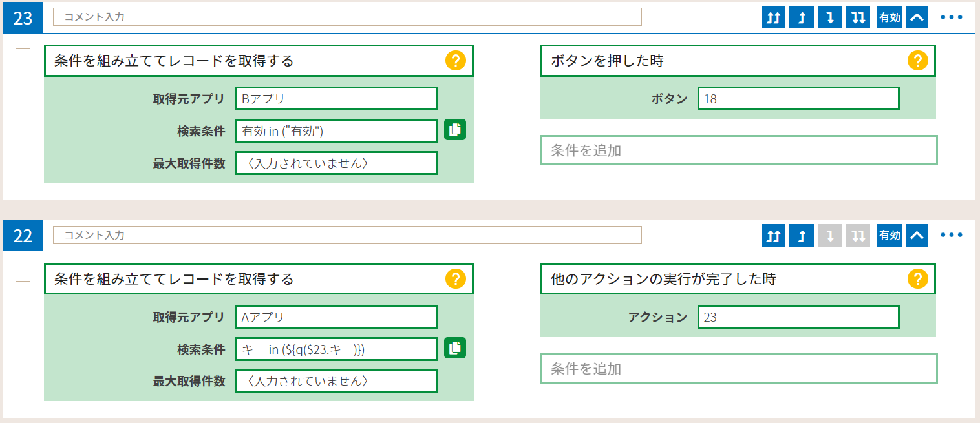Move row 23 up one position
The image size is (980, 423).
(801, 17)
